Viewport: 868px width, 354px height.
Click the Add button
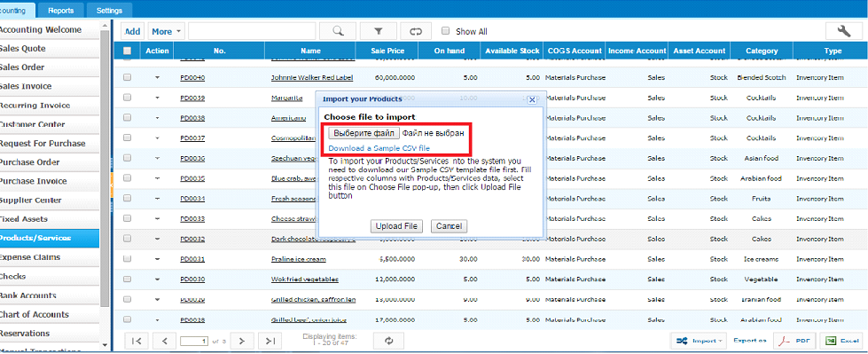(132, 32)
